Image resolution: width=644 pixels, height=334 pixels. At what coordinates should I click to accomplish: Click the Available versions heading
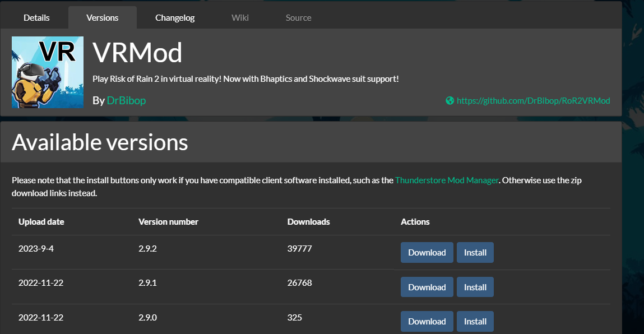[100, 142]
